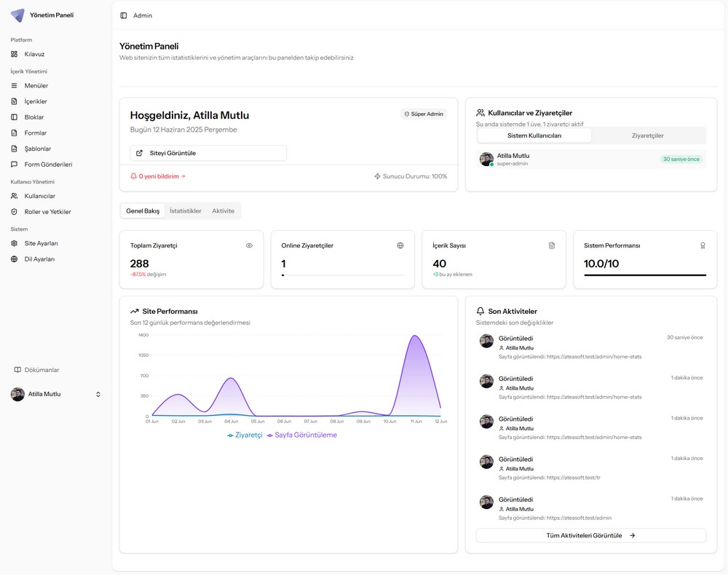Switch to the İstatistikler tab
The image size is (728, 576).
coord(185,211)
